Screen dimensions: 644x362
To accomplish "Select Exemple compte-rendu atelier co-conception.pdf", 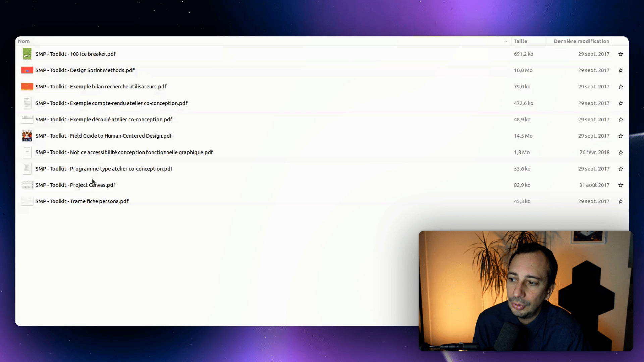I will (x=322, y=103).
